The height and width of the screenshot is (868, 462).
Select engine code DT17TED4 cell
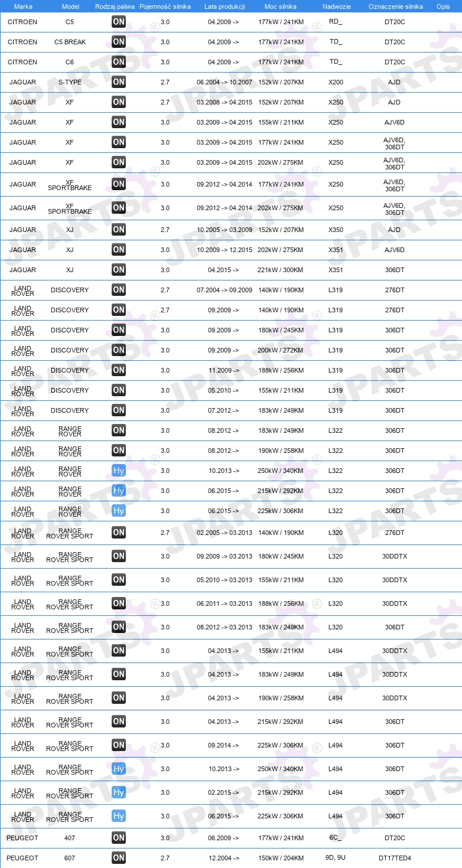[395, 858]
